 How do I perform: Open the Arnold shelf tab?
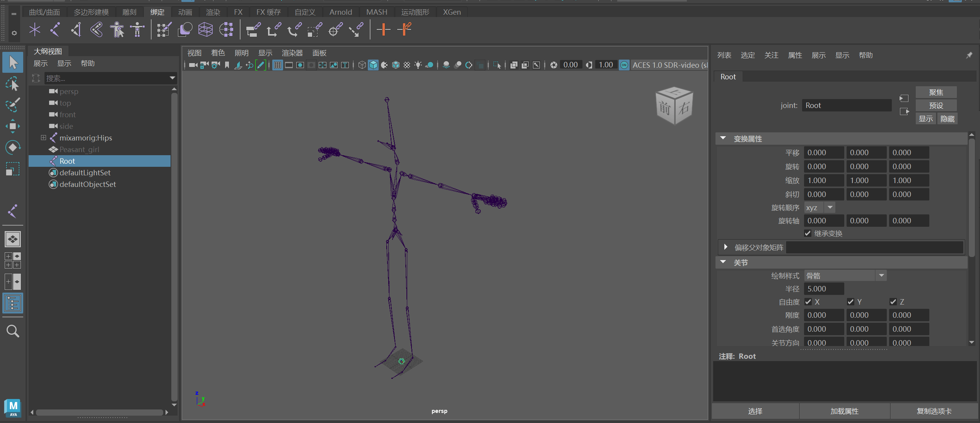click(x=340, y=12)
